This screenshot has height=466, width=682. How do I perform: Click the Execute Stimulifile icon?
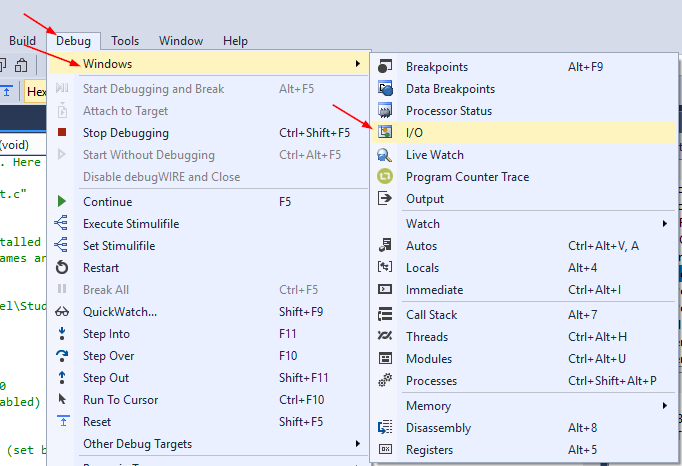[x=61, y=223]
